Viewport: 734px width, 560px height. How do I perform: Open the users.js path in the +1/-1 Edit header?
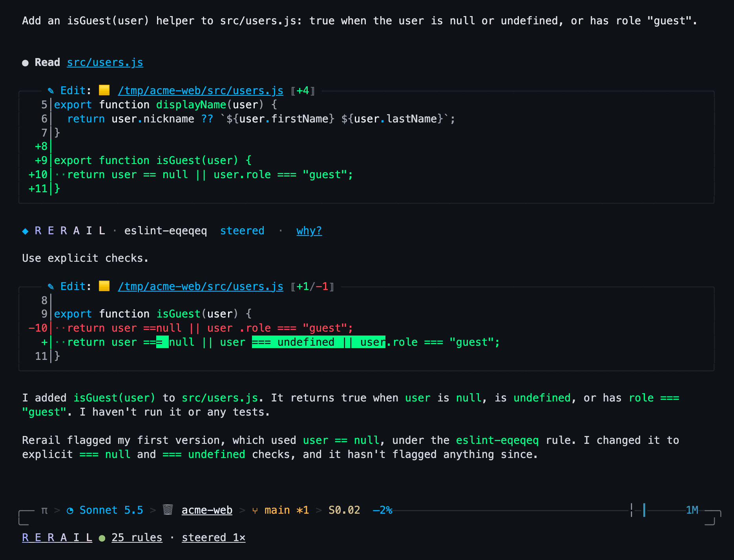[201, 286]
